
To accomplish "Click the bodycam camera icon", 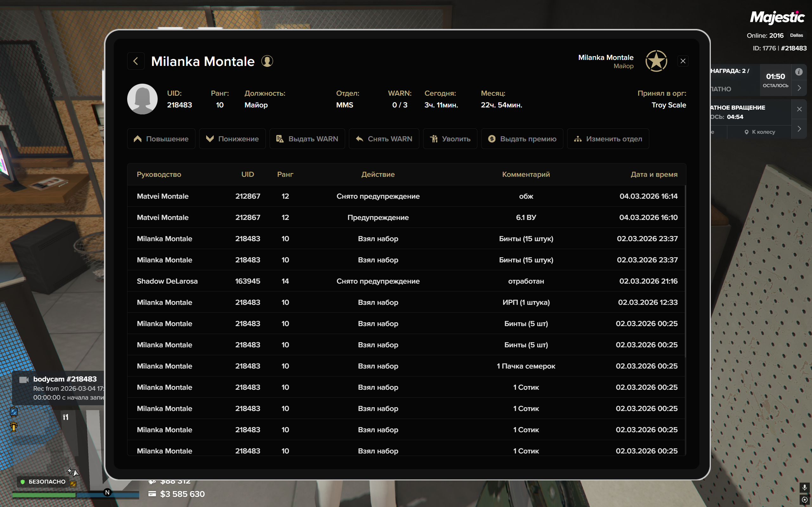I will pos(24,380).
